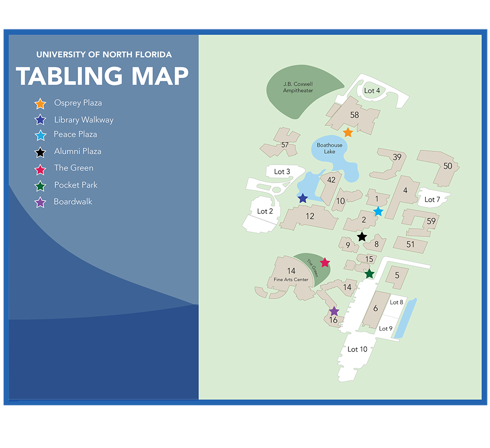Click the 'Osprey Plaza' legend label
Viewport: 490px width, 448px height.
coord(78,103)
